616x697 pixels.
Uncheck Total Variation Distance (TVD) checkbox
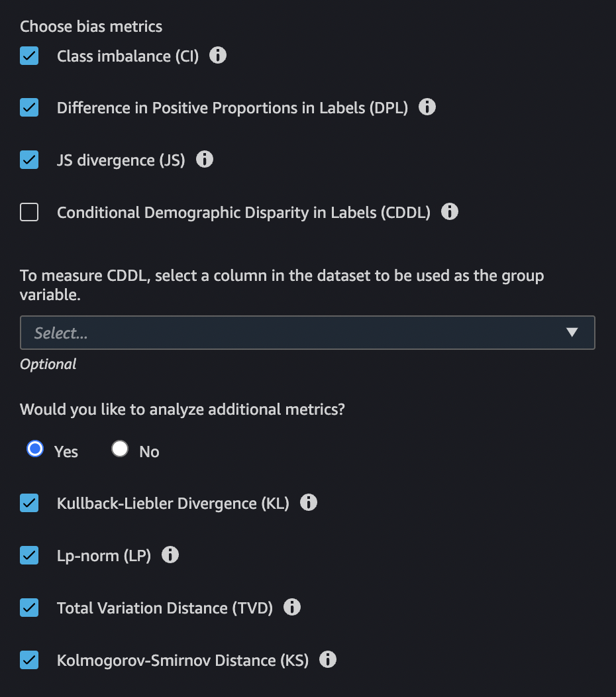click(29, 608)
